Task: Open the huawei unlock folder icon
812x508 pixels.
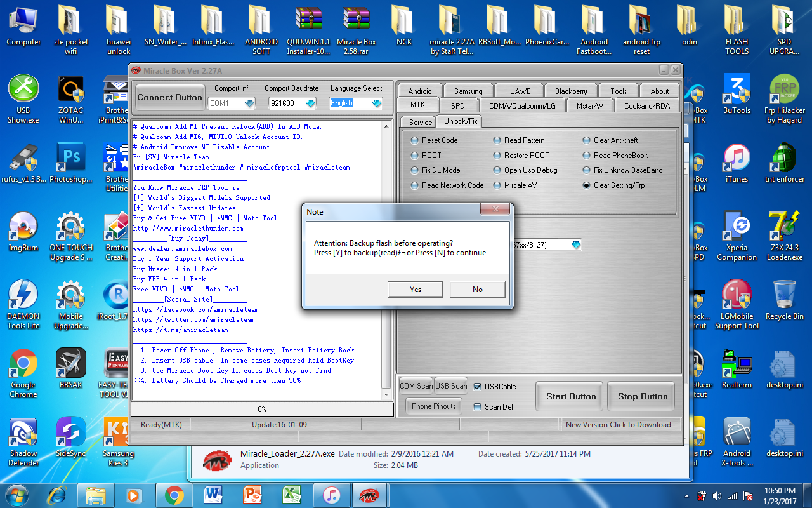Action: pos(119,30)
